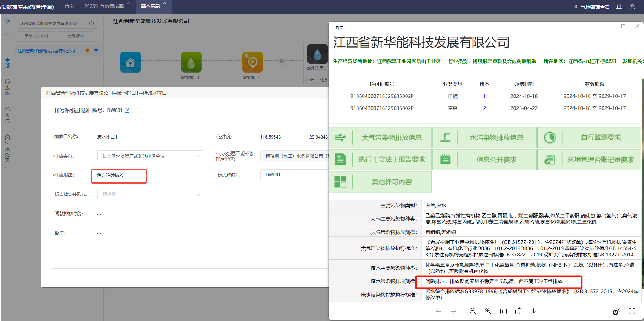Image resolution: width=644 pixels, height=321 pixels.
Task: Open the 标志牌安装形式 dropdown
Action: (x=151, y=194)
